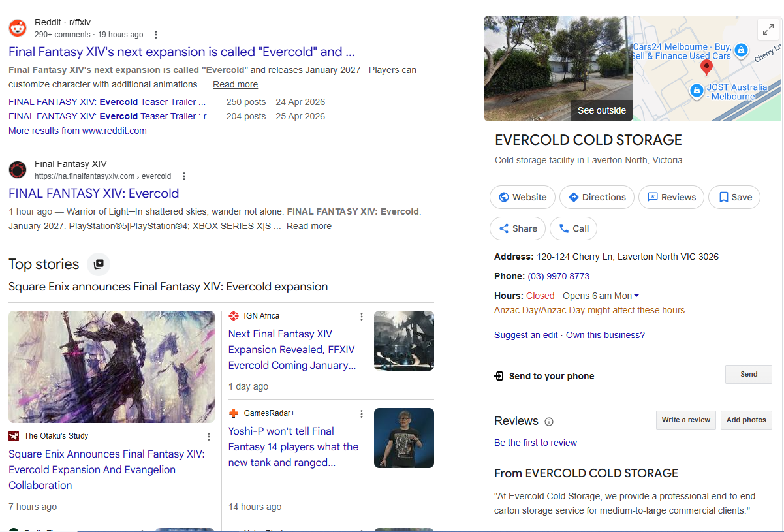Open the business Website button
This screenshot has height=532, width=784.
point(522,197)
